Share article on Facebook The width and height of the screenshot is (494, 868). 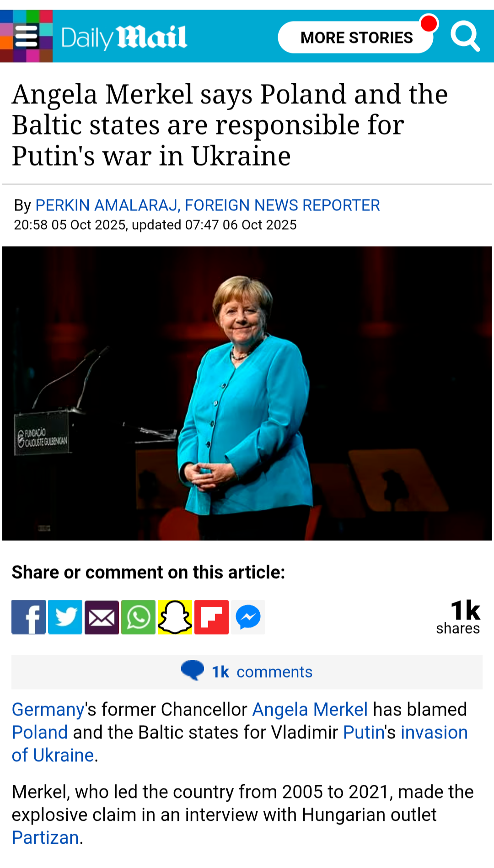(x=28, y=617)
